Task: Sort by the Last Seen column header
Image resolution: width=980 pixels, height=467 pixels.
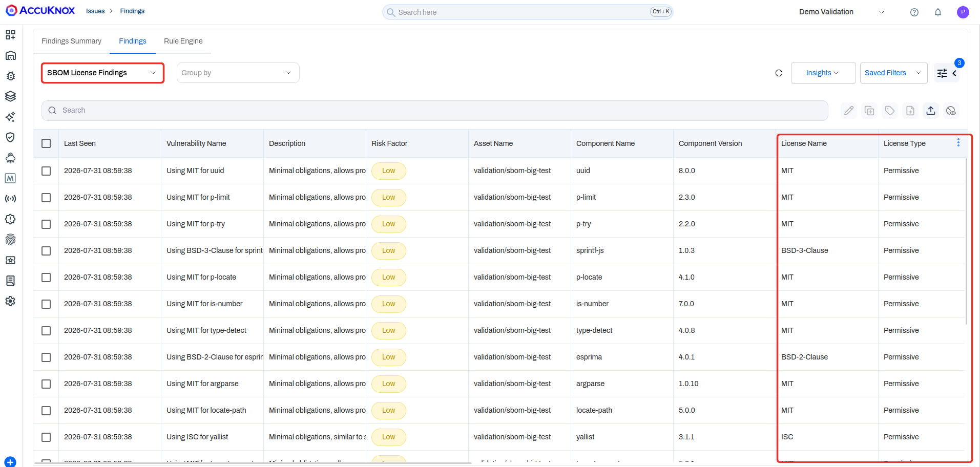Action: pos(80,143)
